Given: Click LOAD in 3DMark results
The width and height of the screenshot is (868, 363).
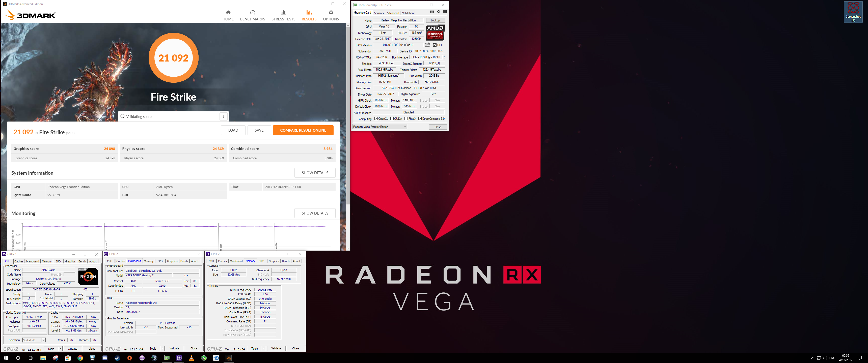Looking at the screenshot, I should 233,130.
